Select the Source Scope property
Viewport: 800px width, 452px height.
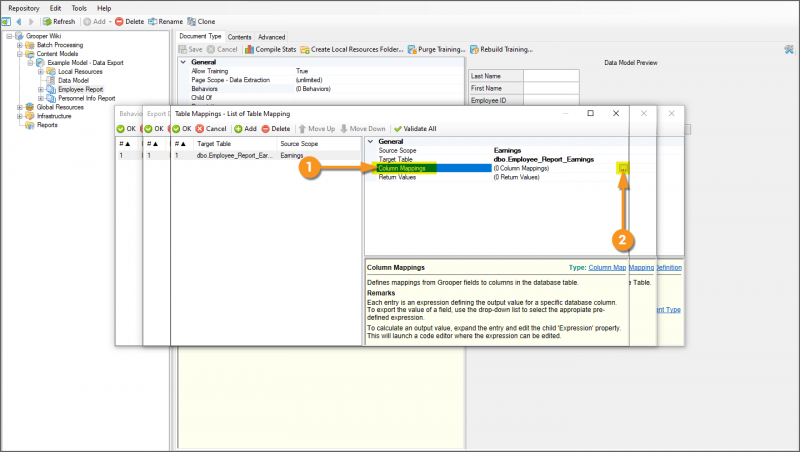click(x=397, y=150)
